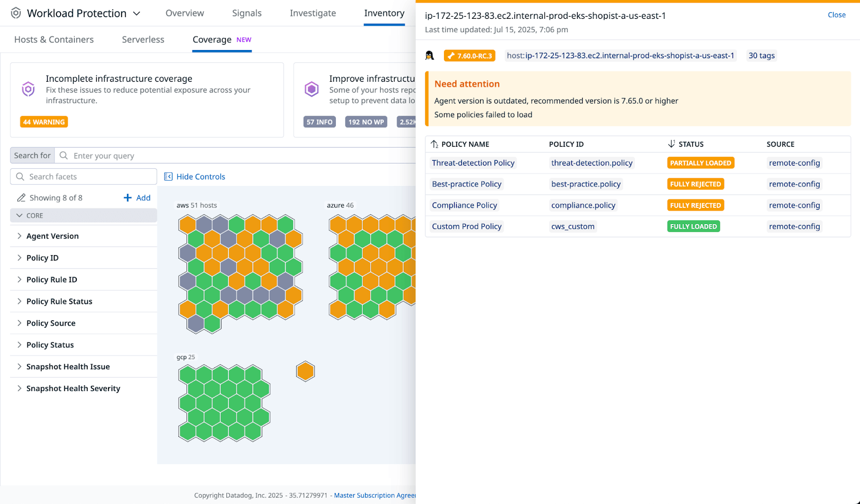Viewport: 860px width, 504px height.
Task: Select the lone orange hexagon host
Action: (305, 371)
